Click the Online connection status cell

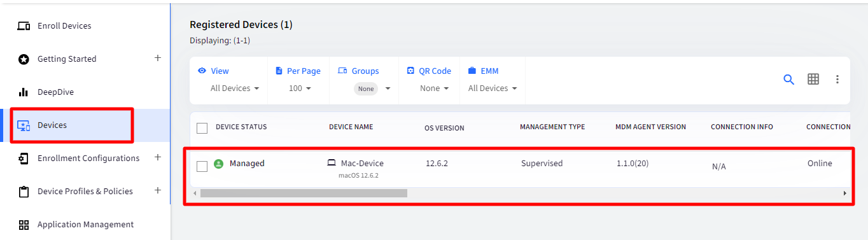point(820,164)
